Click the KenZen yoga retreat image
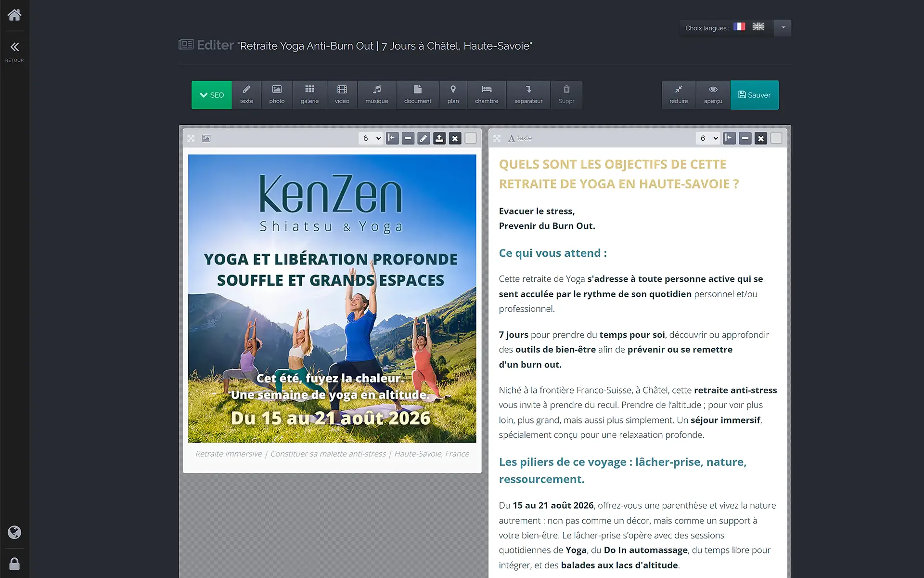Screen dimensions: 924x578 click(x=332, y=299)
